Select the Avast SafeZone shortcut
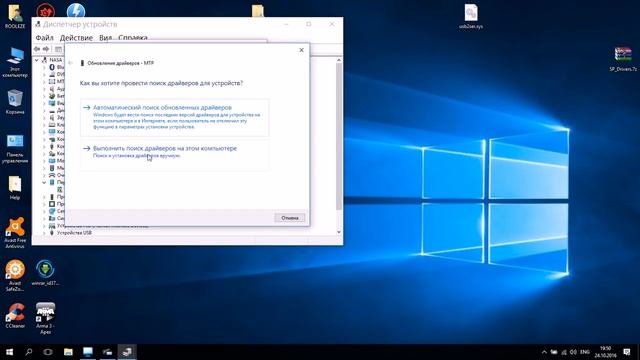Screen dimensions: 640x360 [x=15, y=276]
